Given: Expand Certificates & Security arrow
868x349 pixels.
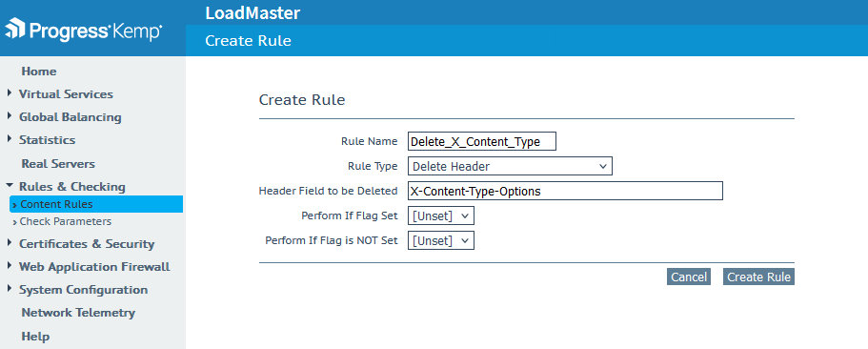Looking at the screenshot, I should pos(10,243).
